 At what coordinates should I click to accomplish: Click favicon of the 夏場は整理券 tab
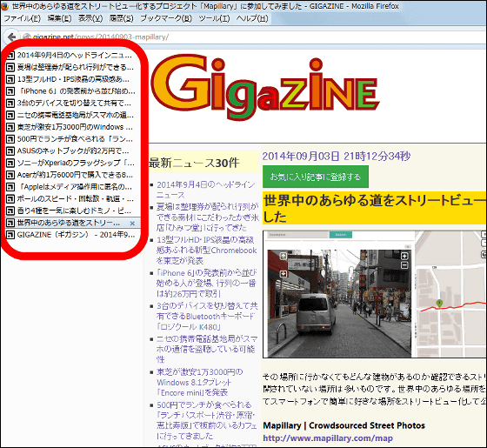pos(10,68)
